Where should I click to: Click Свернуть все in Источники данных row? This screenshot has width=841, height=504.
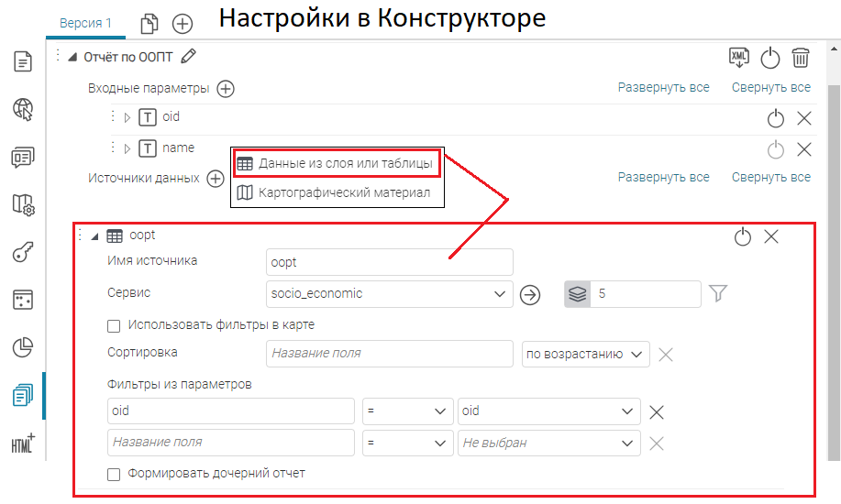(x=770, y=177)
